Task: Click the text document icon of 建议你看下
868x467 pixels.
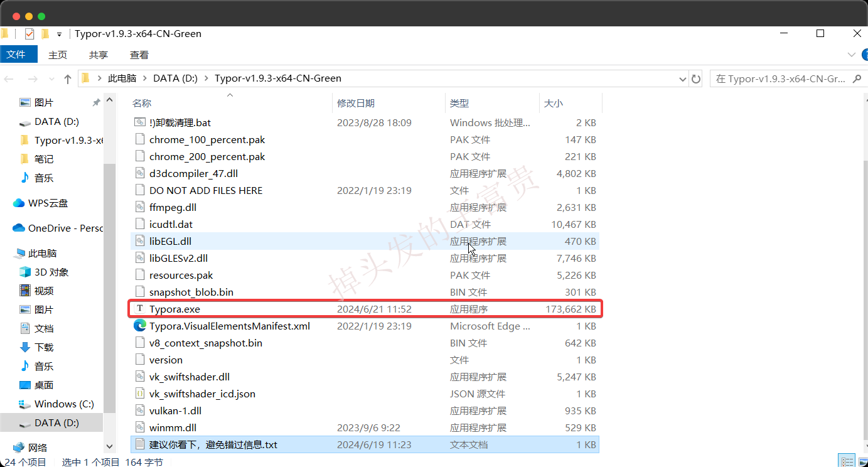Action: tap(140, 445)
